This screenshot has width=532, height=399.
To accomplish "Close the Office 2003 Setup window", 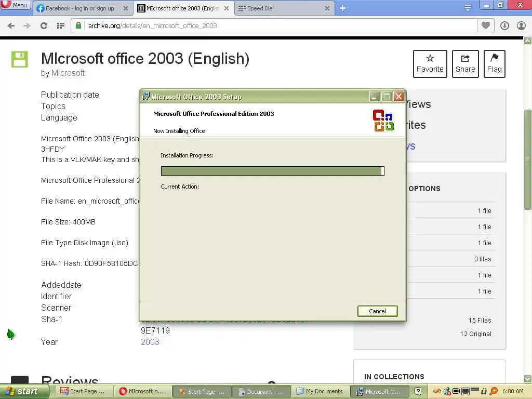I will [398, 97].
